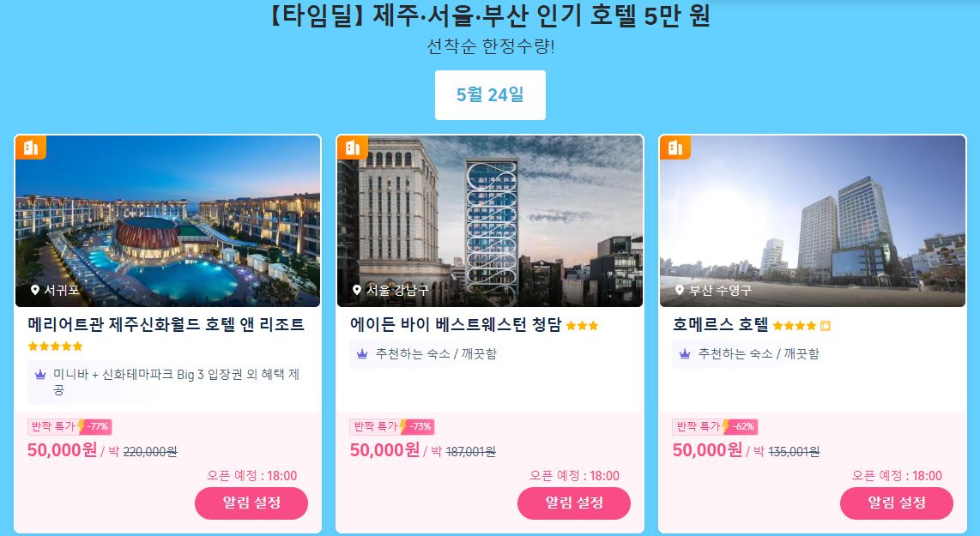Click the thumbs-up badge beside Homers Hotel stars

point(826,326)
